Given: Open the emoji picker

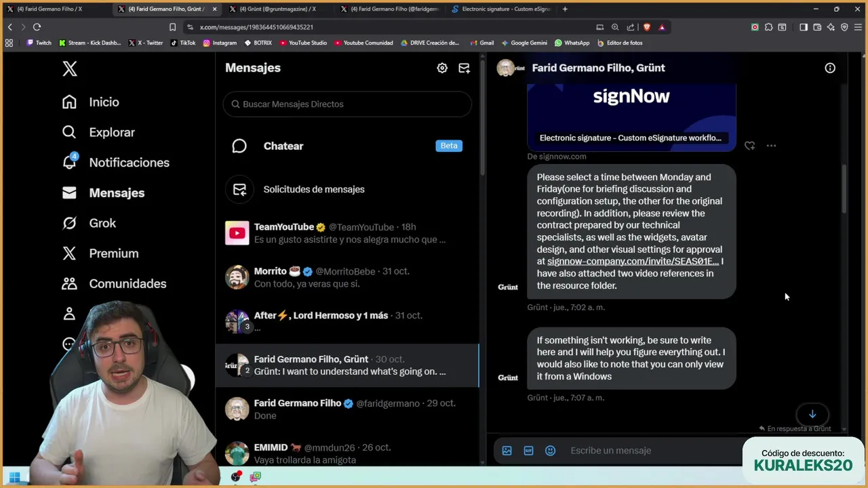Looking at the screenshot, I should [550, 451].
